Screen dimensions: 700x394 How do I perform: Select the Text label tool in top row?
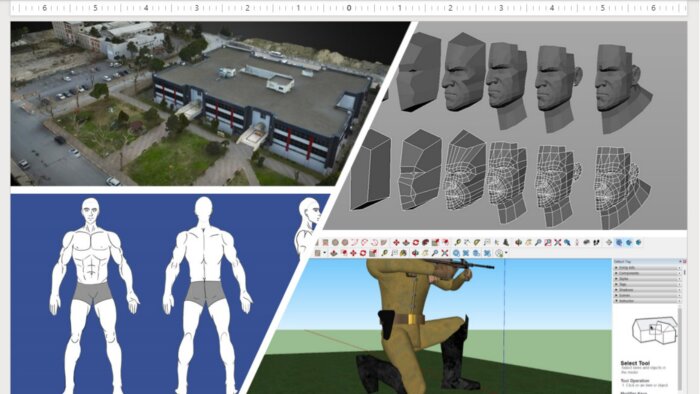tap(487, 242)
